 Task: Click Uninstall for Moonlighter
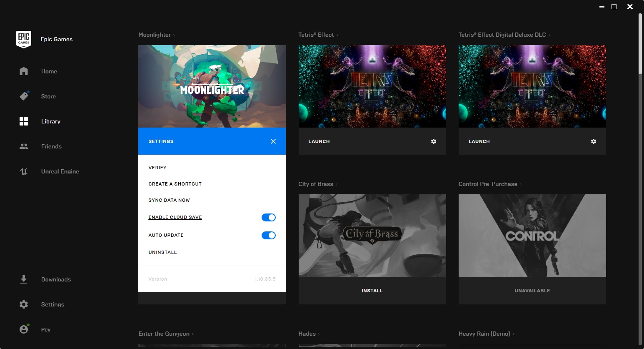pos(162,252)
